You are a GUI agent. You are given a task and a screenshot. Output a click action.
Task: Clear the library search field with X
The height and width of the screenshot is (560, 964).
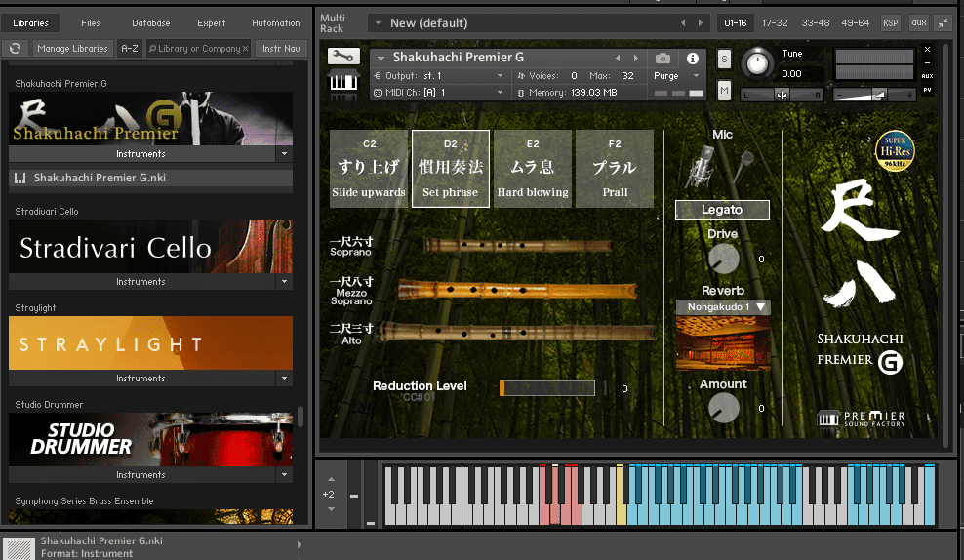[245, 48]
